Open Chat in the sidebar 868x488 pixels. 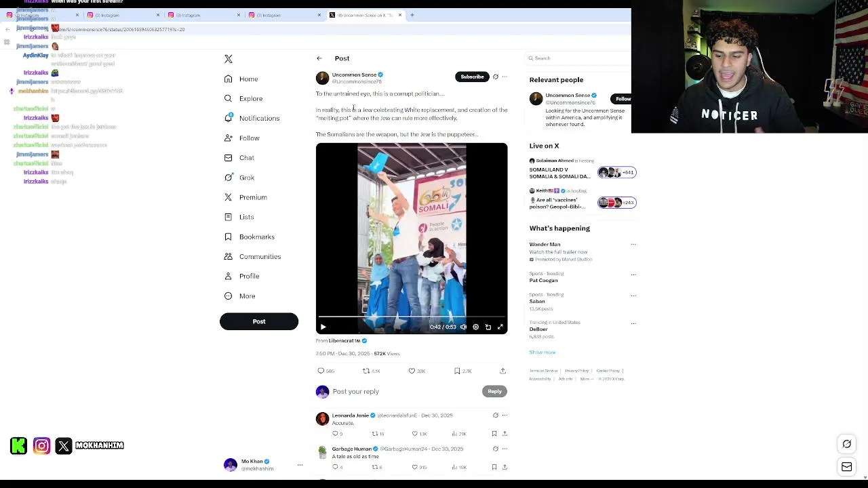tap(239, 158)
